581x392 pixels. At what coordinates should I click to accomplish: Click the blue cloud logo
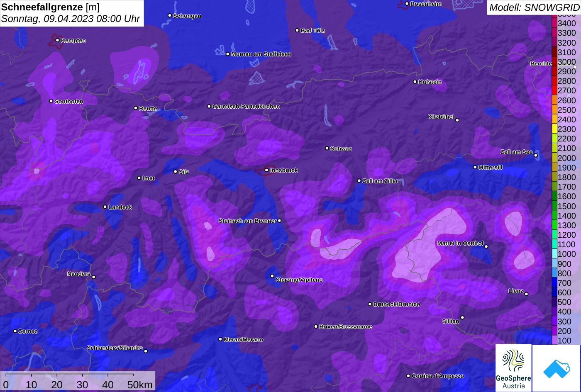(556, 368)
